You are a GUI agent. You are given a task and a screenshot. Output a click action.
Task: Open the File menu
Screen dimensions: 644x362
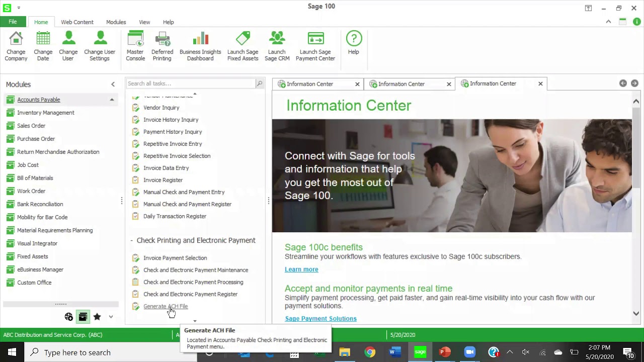pos(13,22)
